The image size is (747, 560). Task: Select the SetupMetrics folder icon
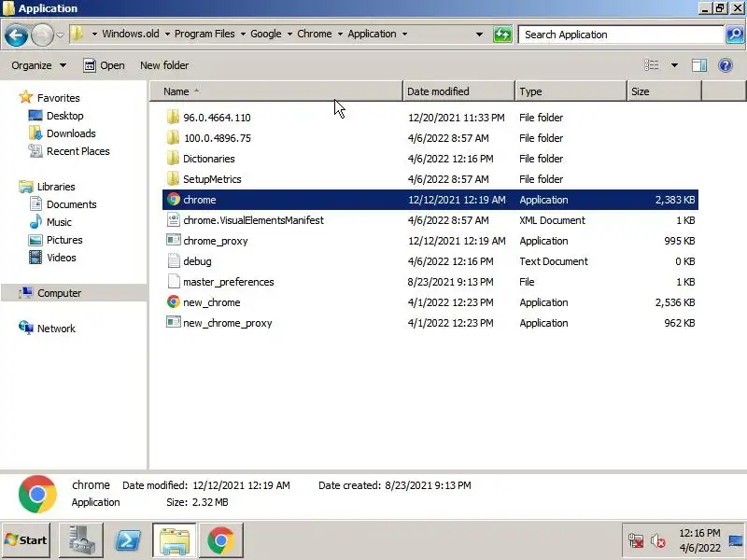click(x=173, y=178)
